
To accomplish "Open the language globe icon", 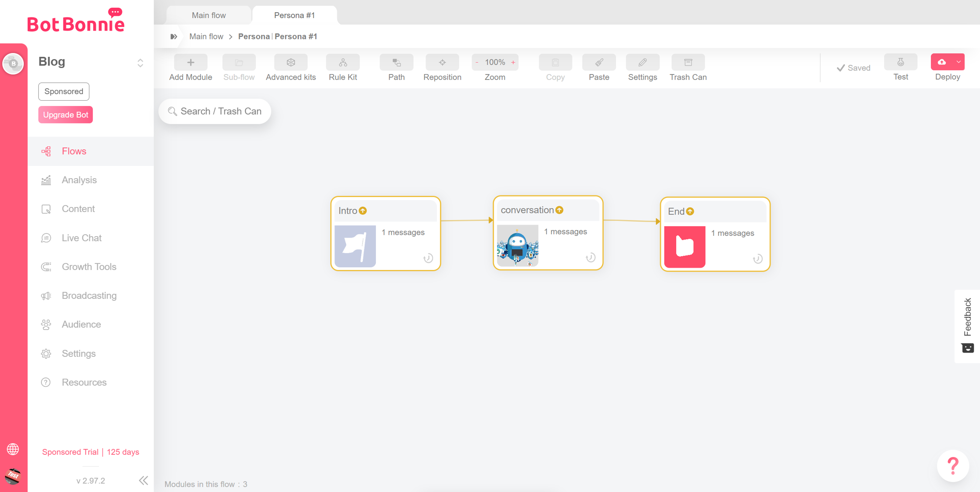I will [x=13, y=449].
